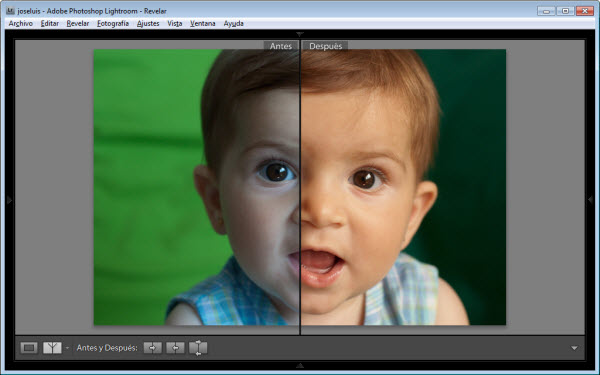Show the filmstrip via bottom triangle
This screenshot has height=375, width=600.
pos(300,365)
